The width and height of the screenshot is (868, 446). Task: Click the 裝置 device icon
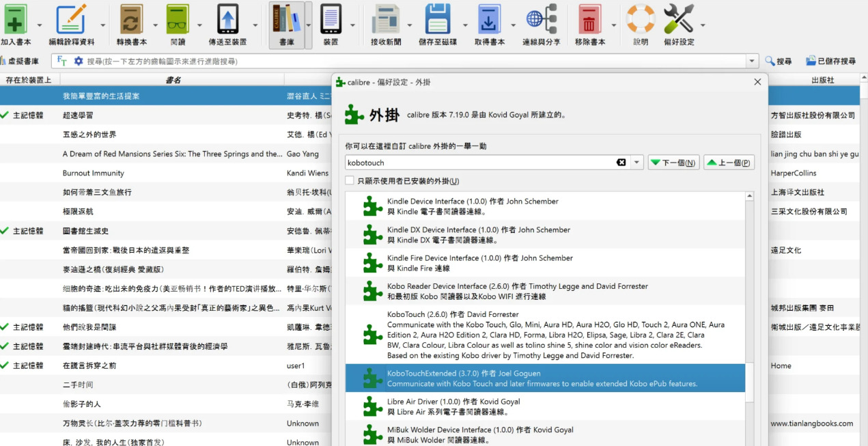[x=331, y=19]
